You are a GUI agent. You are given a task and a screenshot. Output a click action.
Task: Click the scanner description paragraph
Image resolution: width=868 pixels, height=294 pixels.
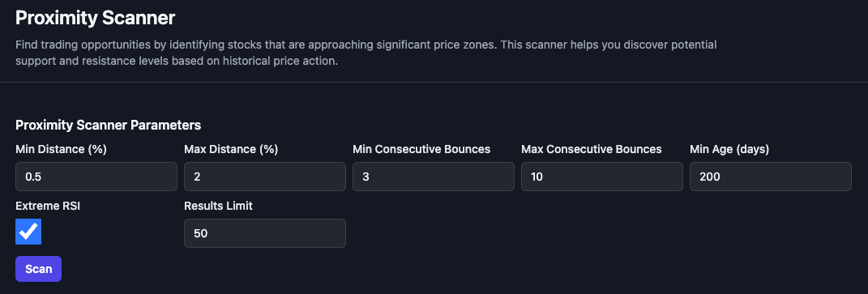point(366,53)
